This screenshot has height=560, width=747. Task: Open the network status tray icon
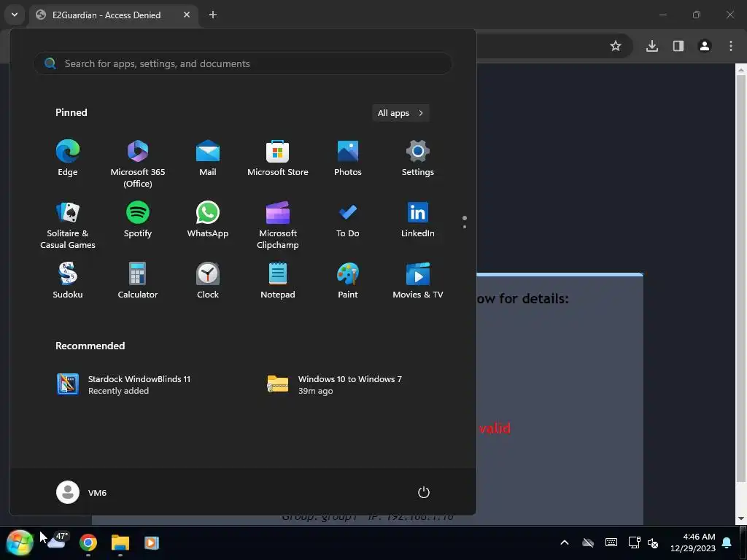[634, 542]
